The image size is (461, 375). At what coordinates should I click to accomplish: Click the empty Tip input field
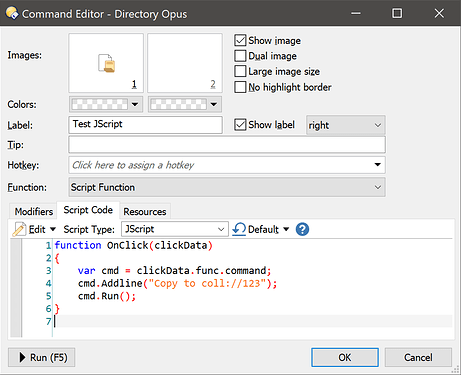coord(227,145)
